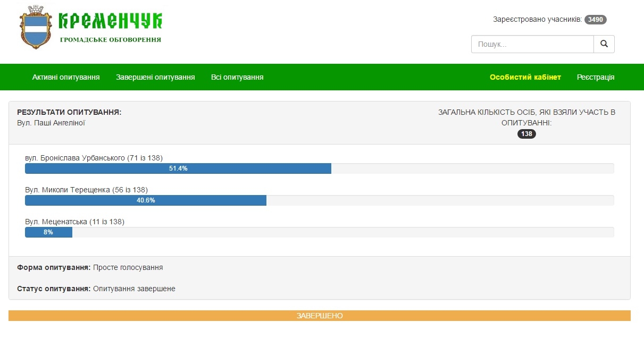The height and width of the screenshot is (347, 644).
Task: Click the 138 total participants badge
Action: coord(526,134)
